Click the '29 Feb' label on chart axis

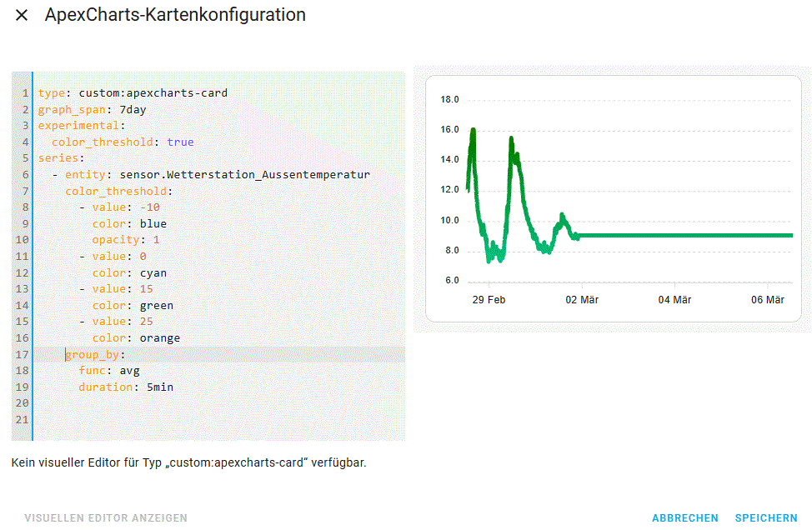click(489, 300)
